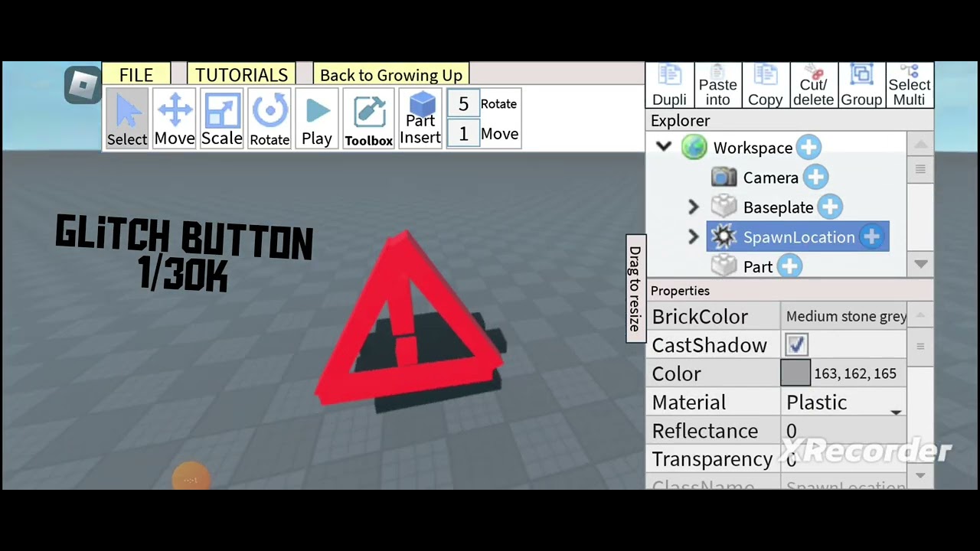Click the Dupli button
980x551 pixels.
pos(669,85)
